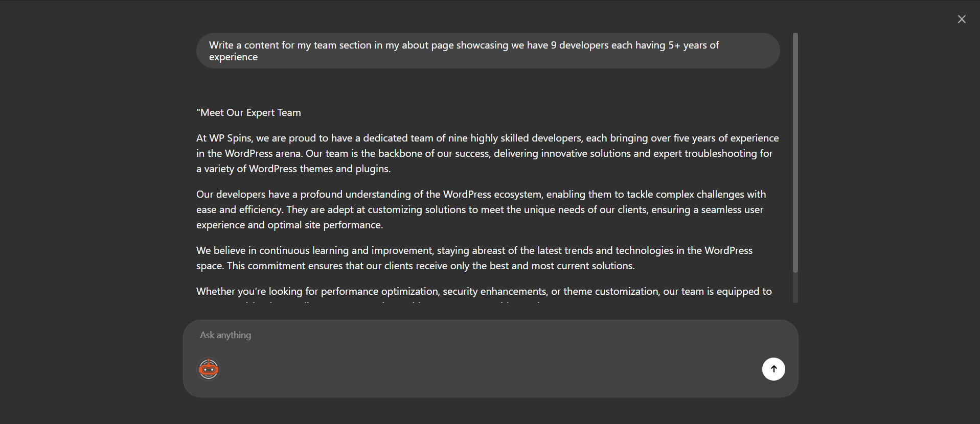This screenshot has width=980, height=424.
Task: Click the paragraph starting Our developers have
Action: pyautogui.click(x=481, y=209)
